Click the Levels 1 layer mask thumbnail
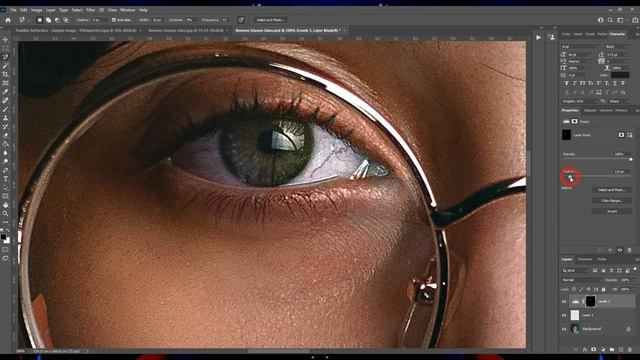640x360 pixels. tap(590, 301)
